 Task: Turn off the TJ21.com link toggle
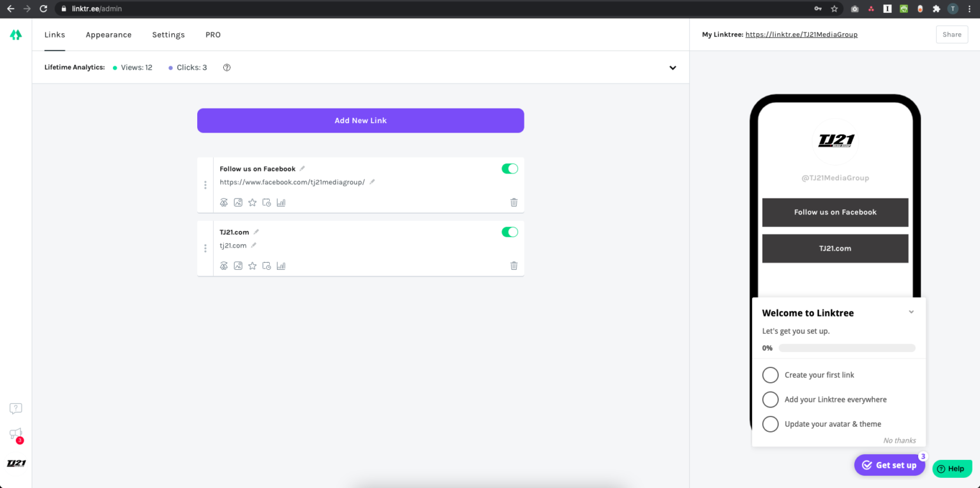point(510,232)
